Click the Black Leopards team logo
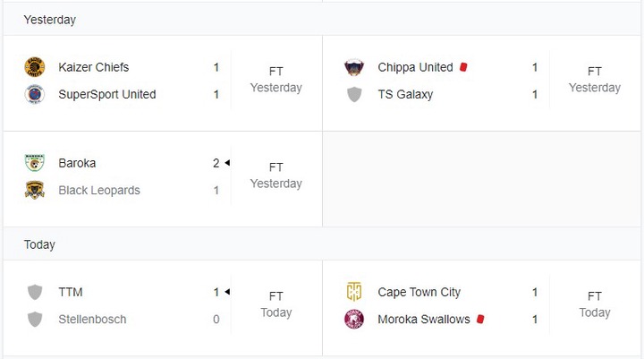Image resolution: width=644 pixels, height=359 pixels. tap(35, 190)
